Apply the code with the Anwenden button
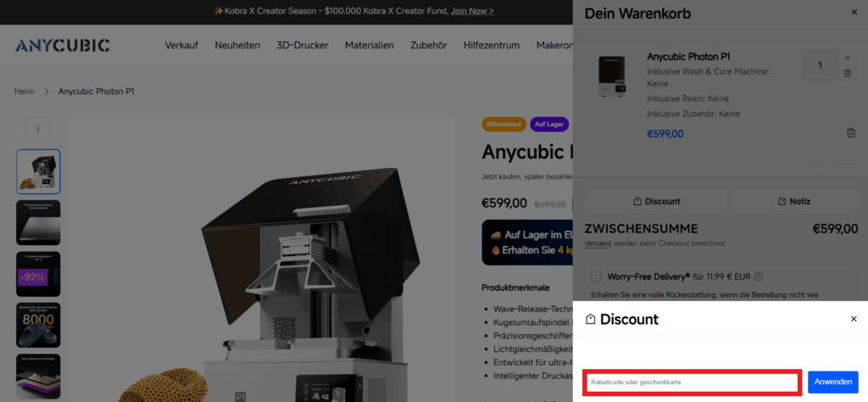This screenshot has width=868, height=402. tap(832, 382)
